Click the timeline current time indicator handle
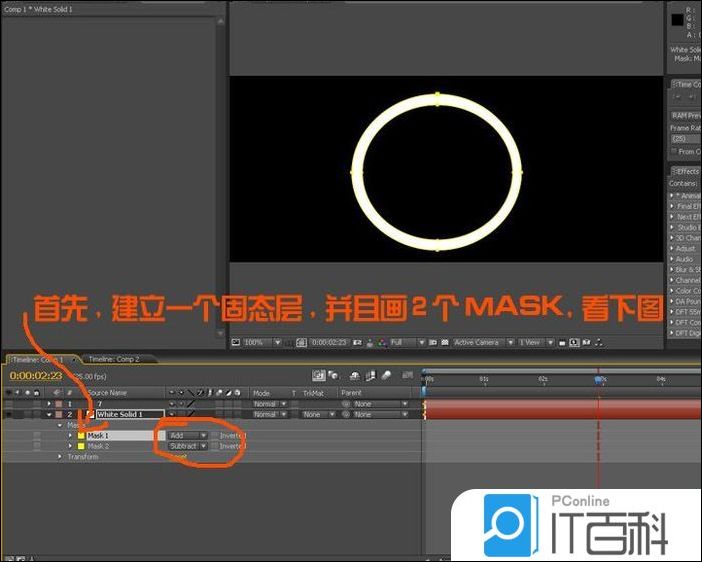Viewport: 702px width, 562px height. coord(599,380)
